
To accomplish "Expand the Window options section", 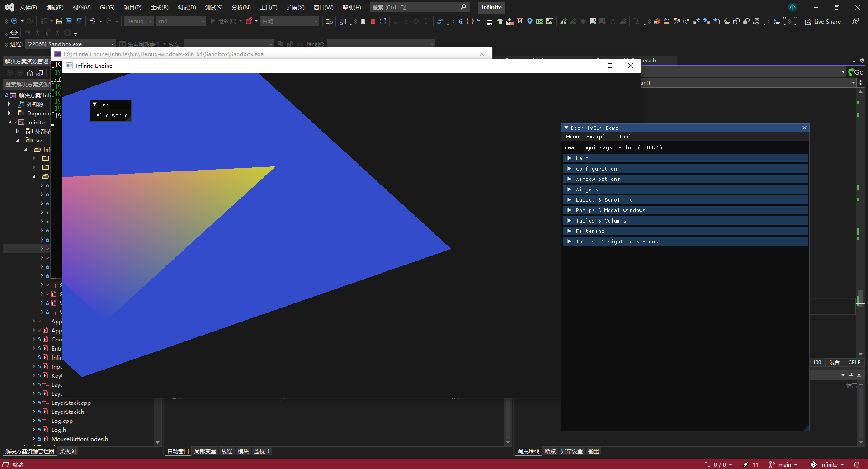I will click(x=685, y=179).
